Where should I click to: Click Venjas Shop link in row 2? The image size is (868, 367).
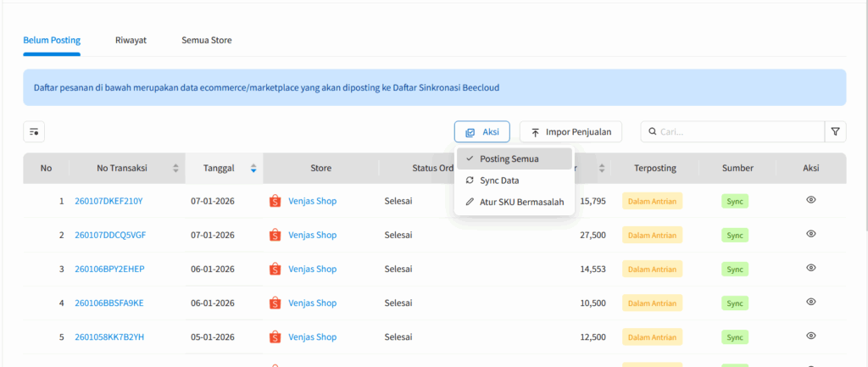tap(312, 235)
